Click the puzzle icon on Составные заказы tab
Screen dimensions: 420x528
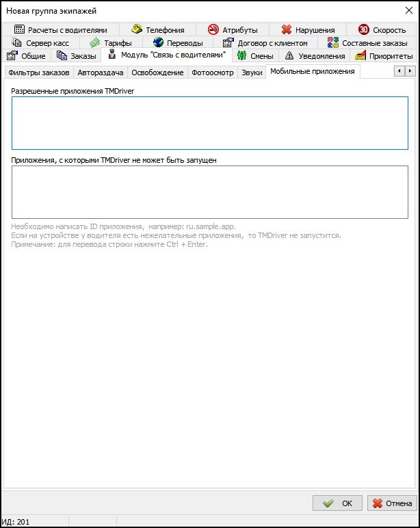point(333,43)
